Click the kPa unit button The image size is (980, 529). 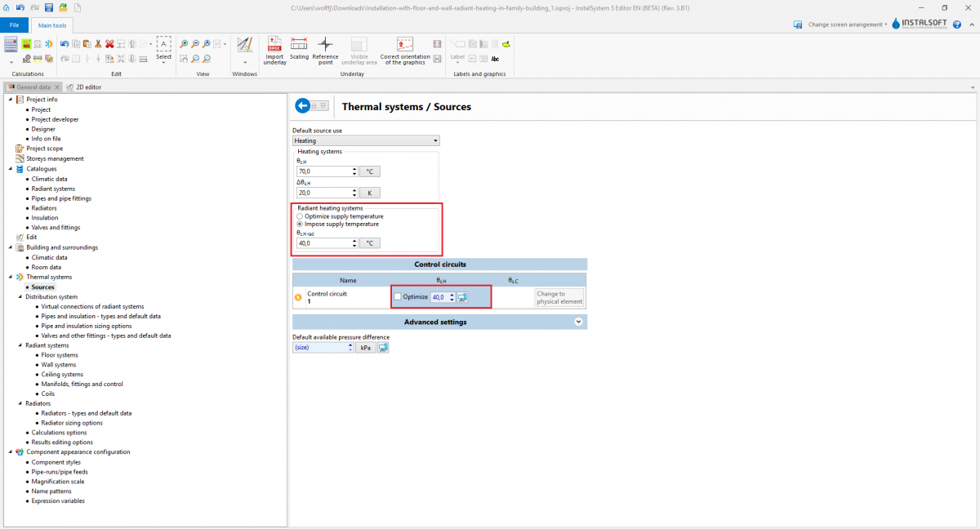tap(365, 348)
